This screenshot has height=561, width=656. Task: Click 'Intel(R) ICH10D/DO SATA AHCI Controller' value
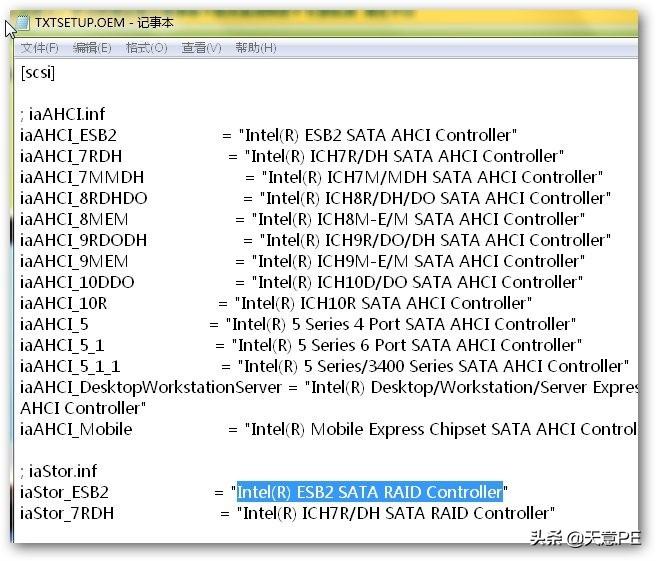pos(417,282)
